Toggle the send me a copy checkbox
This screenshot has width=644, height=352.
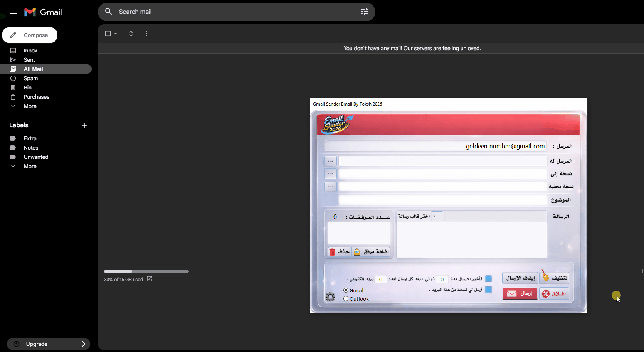488,290
